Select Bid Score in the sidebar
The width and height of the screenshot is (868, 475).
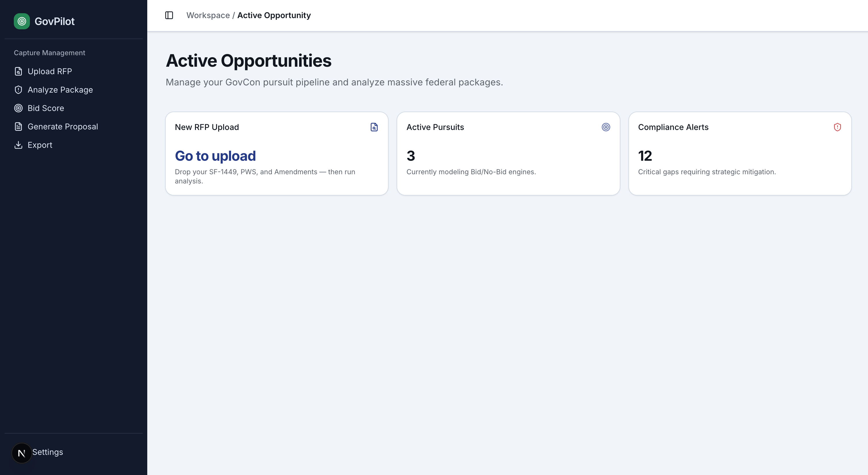pos(45,108)
